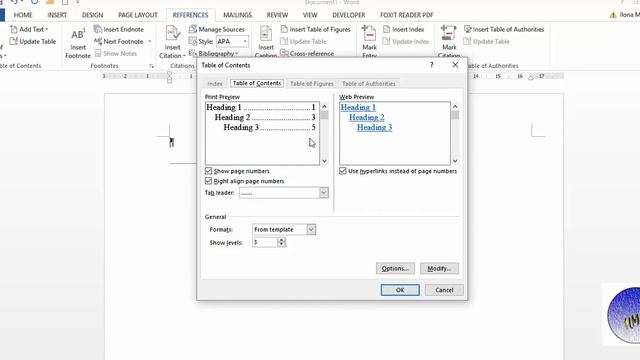Viewport: 640px width, 360px height.
Task: Click the Heading 2 link in Web Preview
Action: point(367,118)
